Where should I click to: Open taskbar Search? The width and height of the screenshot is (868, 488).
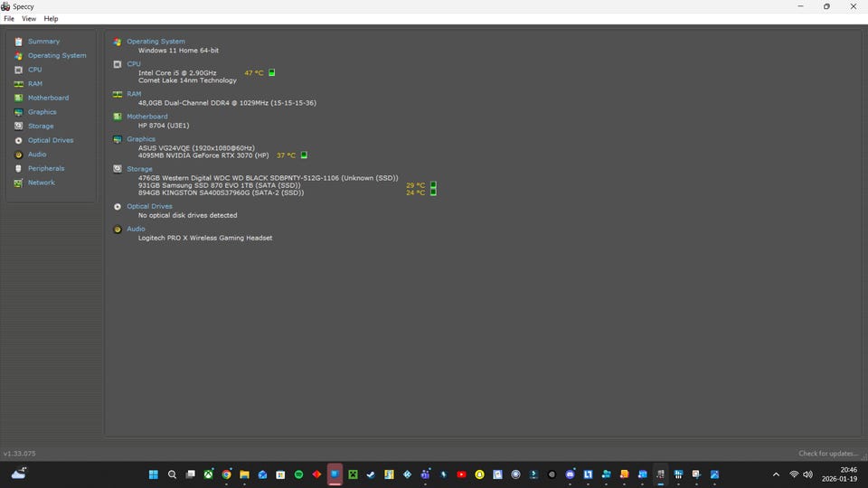(172, 474)
